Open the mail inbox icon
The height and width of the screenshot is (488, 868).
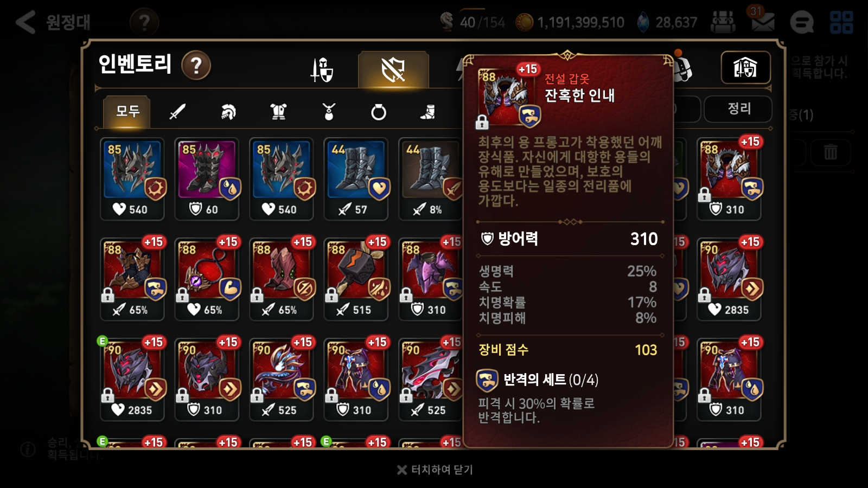tap(762, 22)
